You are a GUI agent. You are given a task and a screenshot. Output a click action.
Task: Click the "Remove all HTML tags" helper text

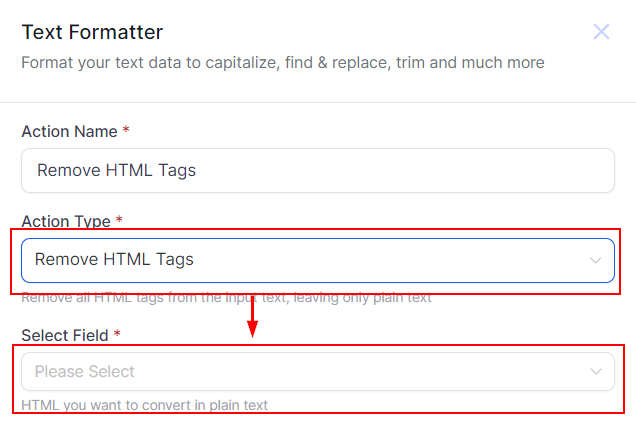(x=226, y=297)
